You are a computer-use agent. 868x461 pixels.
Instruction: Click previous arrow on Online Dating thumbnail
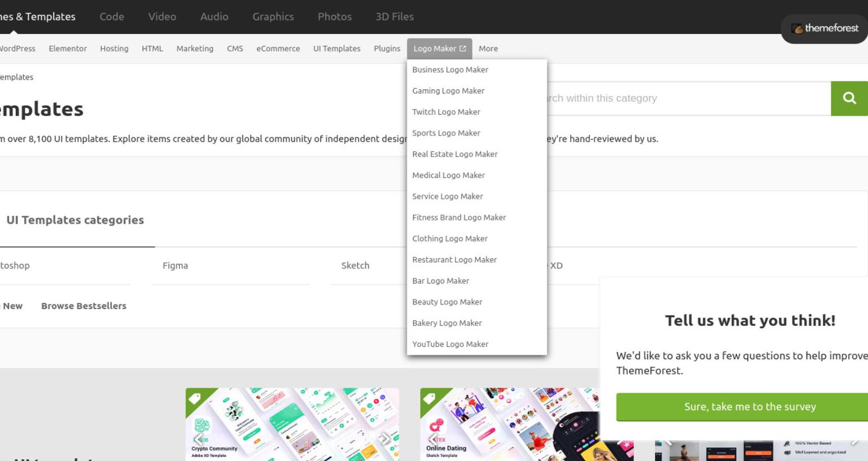pyautogui.click(x=433, y=438)
